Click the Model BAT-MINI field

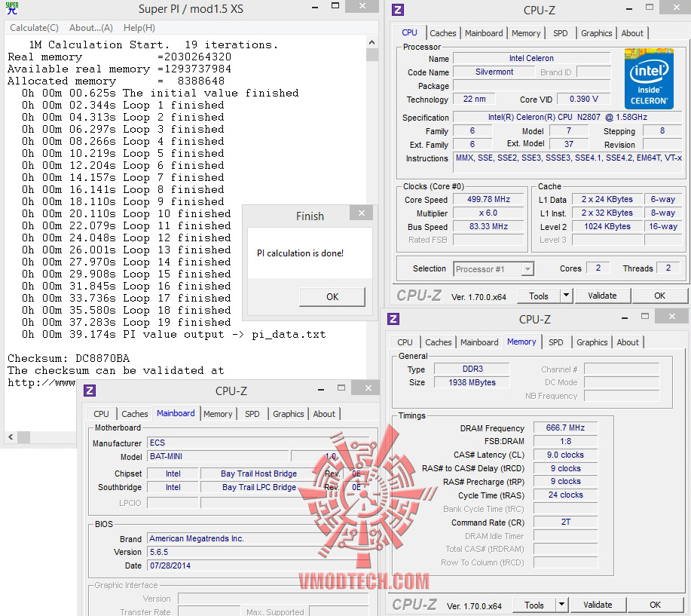point(218,456)
